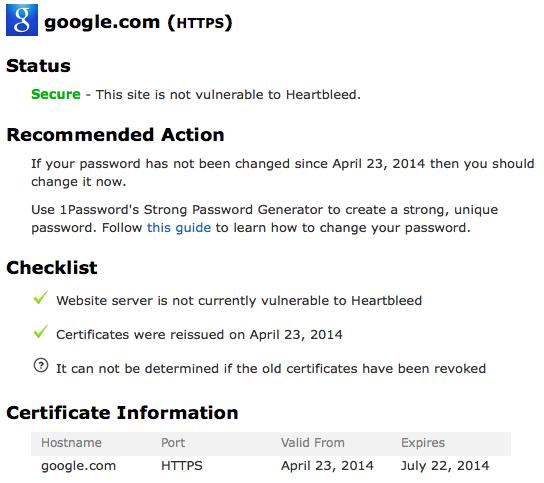Click the text about old certificates revoked

[271, 368]
